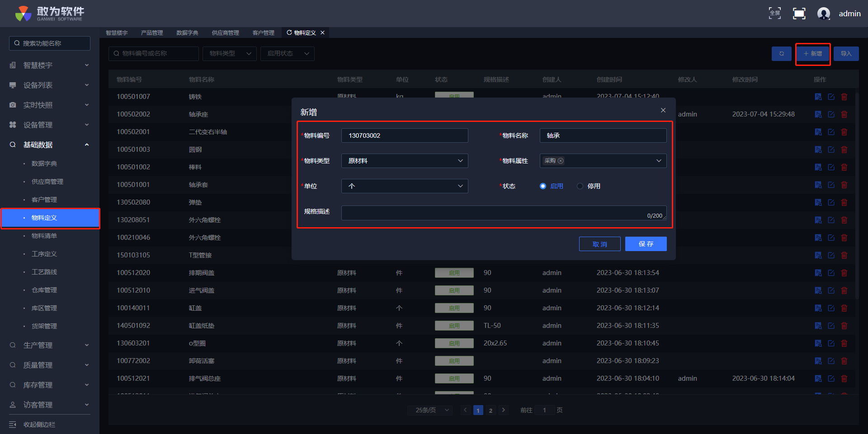
Task: Click the 保存 button
Action: (x=646, y=244)
